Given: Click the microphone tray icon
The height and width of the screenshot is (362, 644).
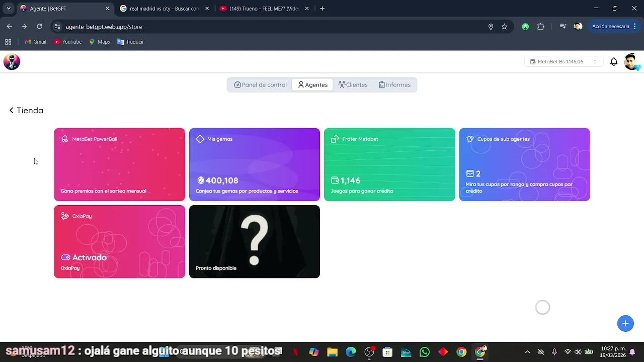Looking at the screenshot, I should 554,352.
